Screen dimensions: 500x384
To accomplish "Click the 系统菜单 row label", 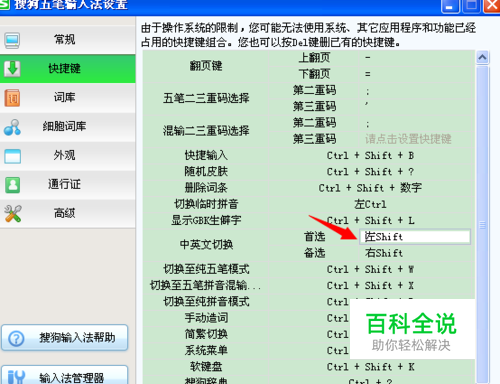I will [x=206, y=351].
